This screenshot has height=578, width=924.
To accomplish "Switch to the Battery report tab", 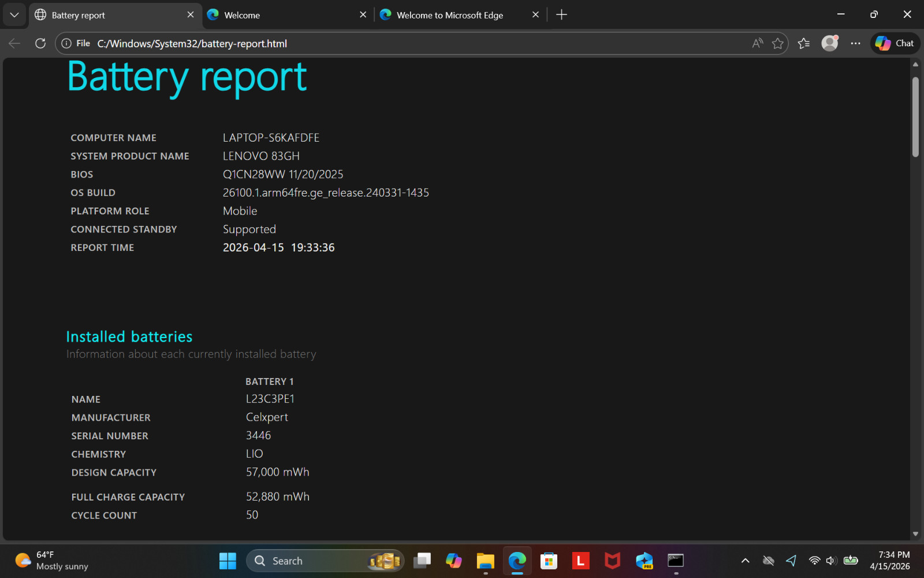I will [x=114, y=15].
